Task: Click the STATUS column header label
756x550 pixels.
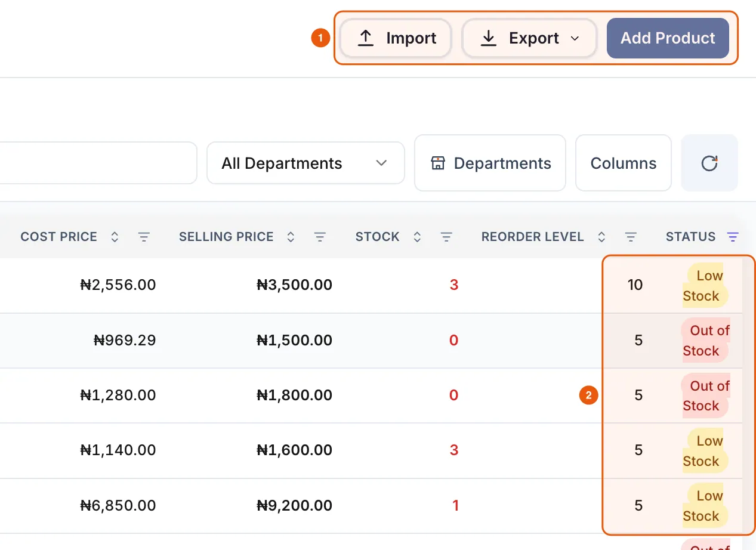Action: point(690,237)
